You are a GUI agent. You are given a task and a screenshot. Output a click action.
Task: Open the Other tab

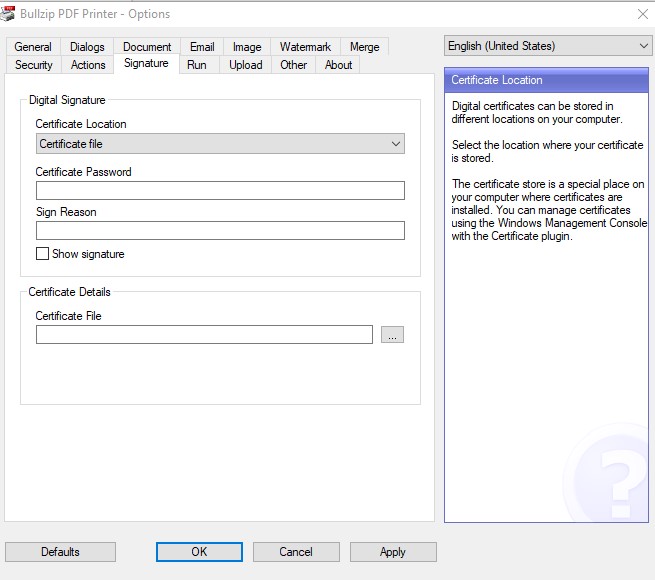click(x=293, y=65)
